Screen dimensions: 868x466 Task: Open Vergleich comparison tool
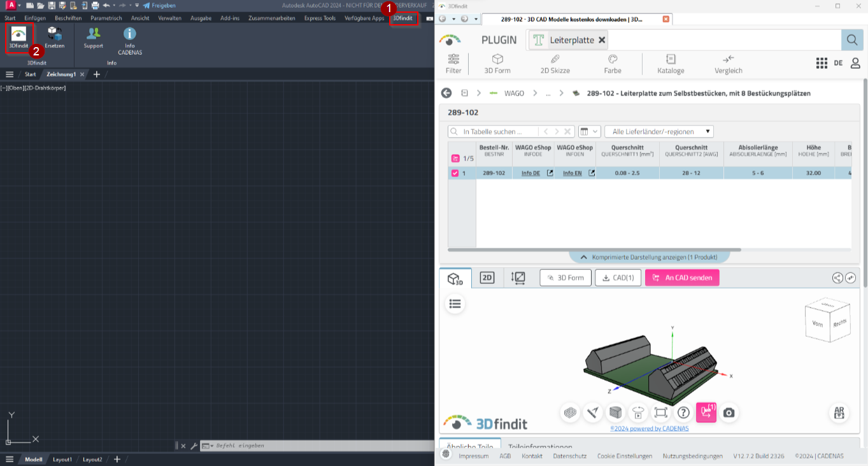(729, 64)
